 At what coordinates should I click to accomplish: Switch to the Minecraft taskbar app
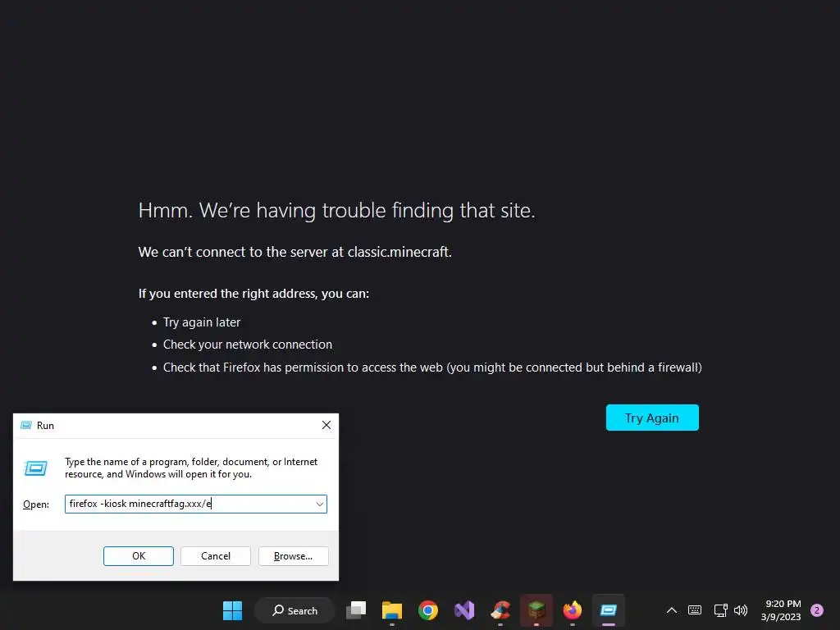[536, 610]
